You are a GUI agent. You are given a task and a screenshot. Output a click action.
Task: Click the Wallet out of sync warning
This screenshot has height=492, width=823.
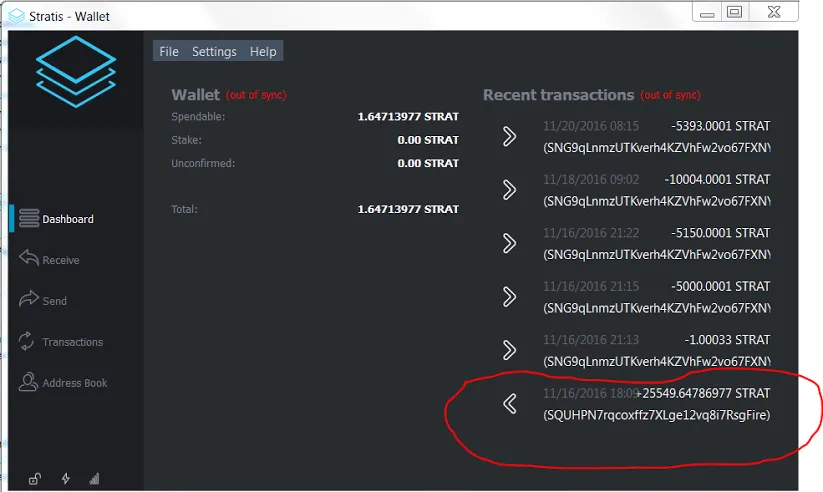click(x=256, y=95)
